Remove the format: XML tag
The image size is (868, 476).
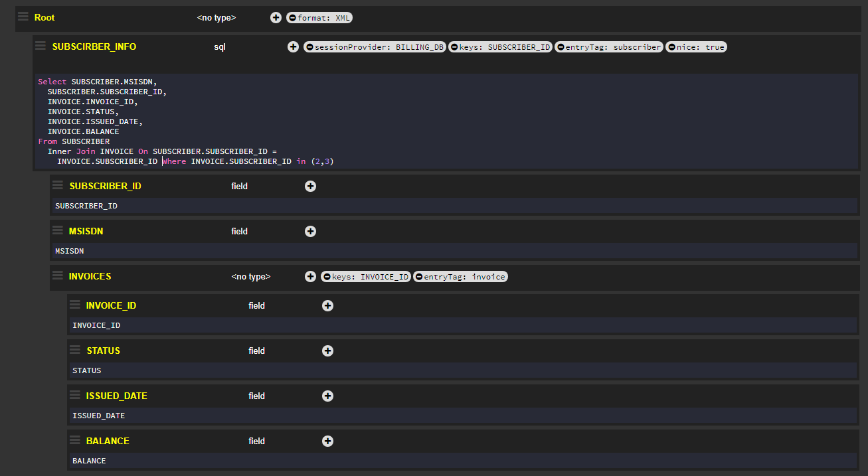tap(293, 18)
